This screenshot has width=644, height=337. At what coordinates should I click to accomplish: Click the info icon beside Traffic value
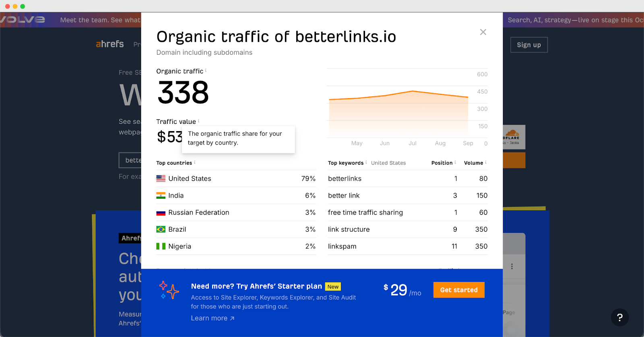[x=198, y=121]
